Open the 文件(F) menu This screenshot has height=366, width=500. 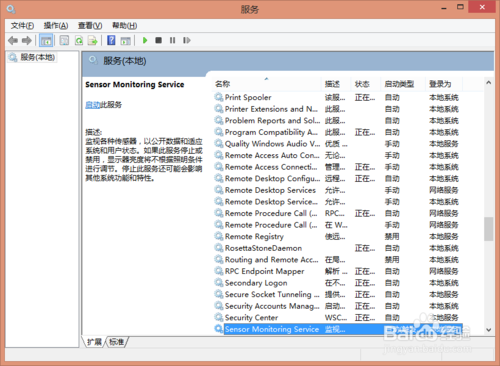coord(22,26)
